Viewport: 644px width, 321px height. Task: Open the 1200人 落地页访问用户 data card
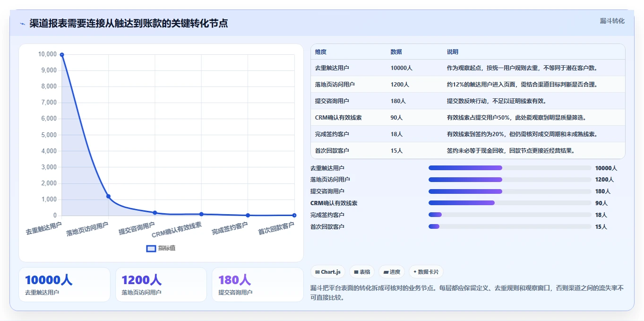pyautogui.click(x=161, y=285)
